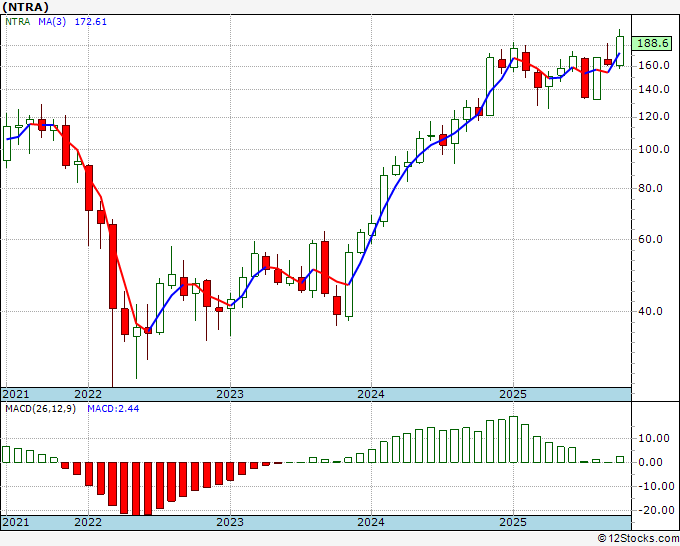
Task: Click the (NTRA) chart title
Action: (x=25, y=7)
